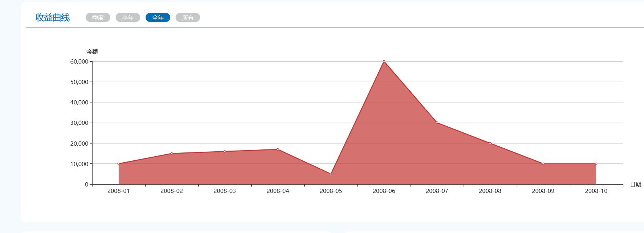644x233 pixels.
Task: Select the 2008-04 point on the curve
Action: [x=278, y=149]
